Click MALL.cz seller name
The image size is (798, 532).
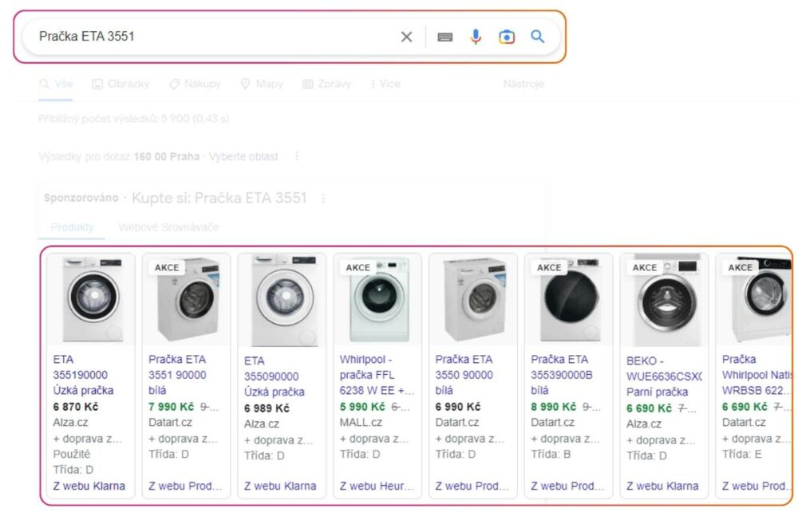coord(361,422)
